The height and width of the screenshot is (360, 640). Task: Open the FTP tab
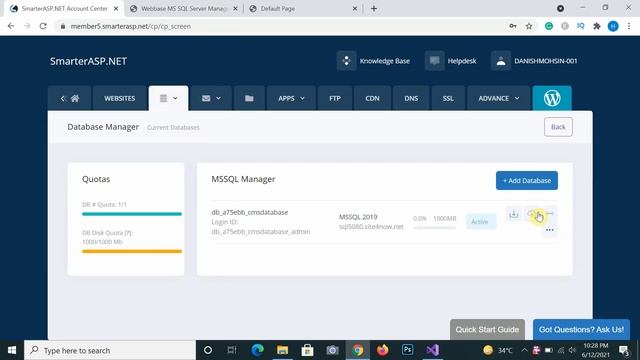click(x=335, y=98)
